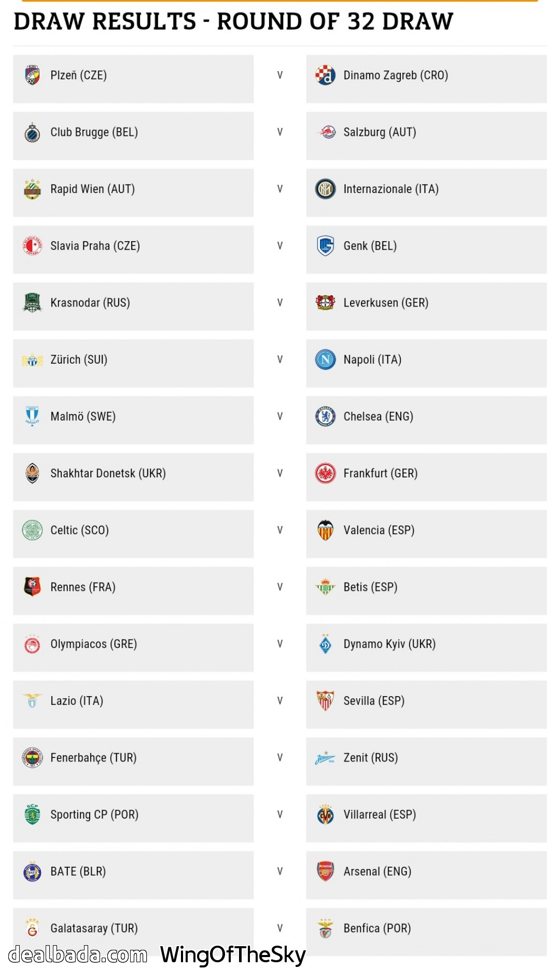Click the Draw Results Round of 32 heading

coord(233,22)
